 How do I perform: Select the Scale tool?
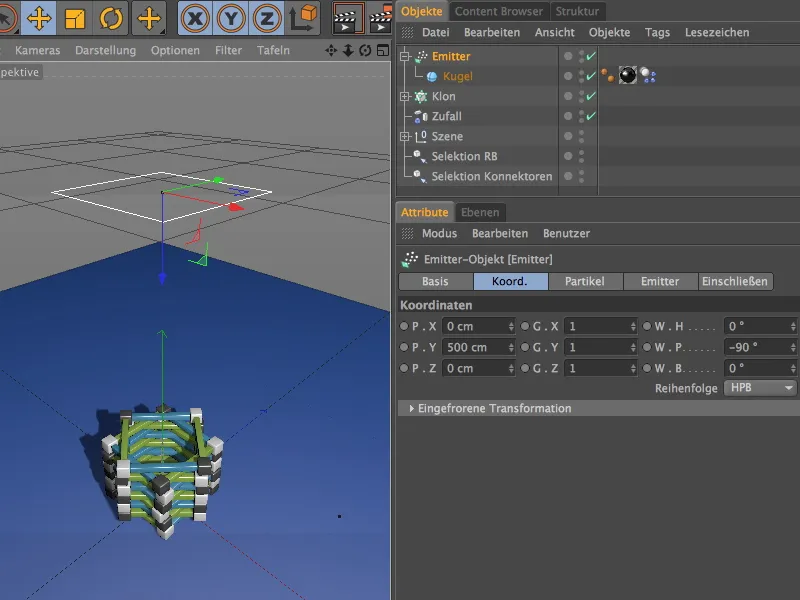coord(75,18)
